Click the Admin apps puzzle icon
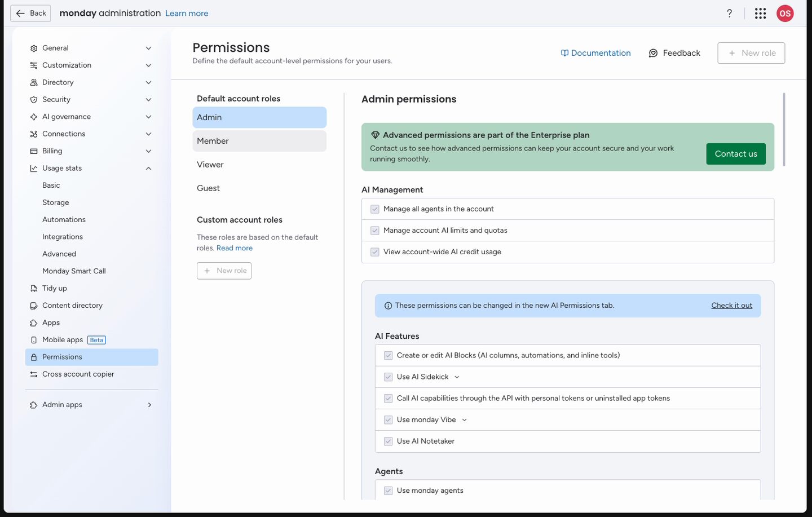Viewport: 812px width, 517px height. [x=34, y=405]
